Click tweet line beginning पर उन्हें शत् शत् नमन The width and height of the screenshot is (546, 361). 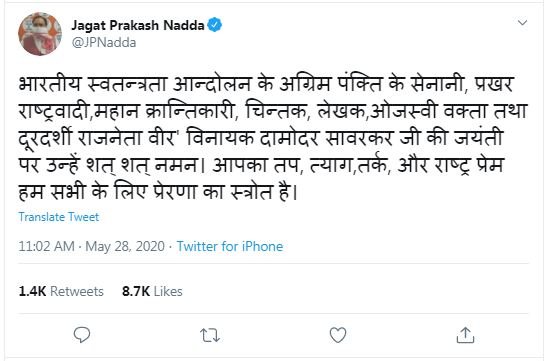click(x=261, y=165)
